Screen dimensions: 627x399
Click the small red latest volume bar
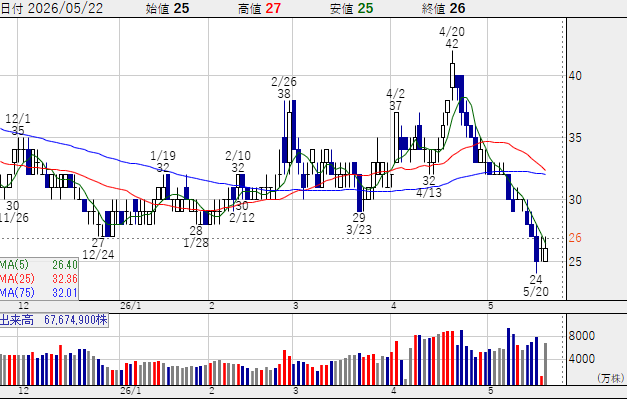click(x=541, y=380)
